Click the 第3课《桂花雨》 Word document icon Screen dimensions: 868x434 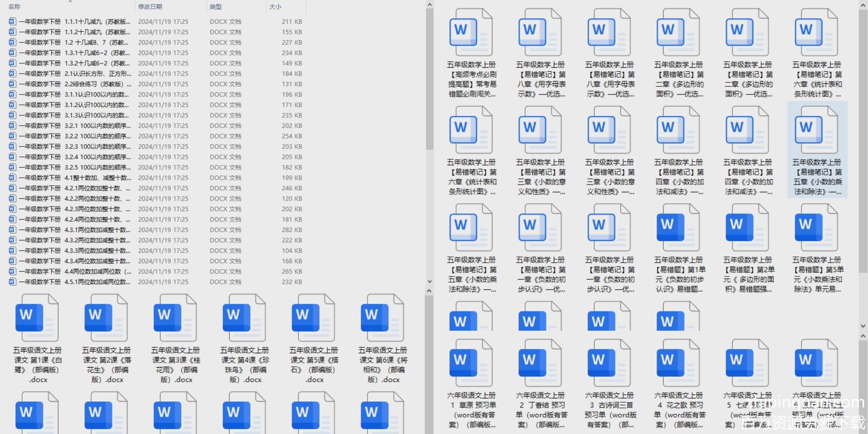point(175,318)
